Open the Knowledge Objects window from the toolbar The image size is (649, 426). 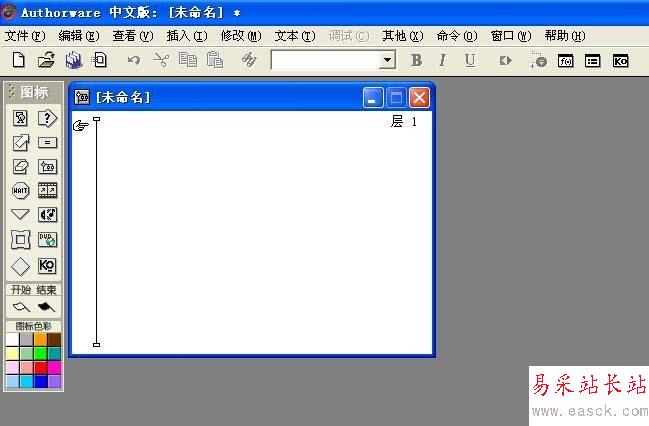click(620, 61)
